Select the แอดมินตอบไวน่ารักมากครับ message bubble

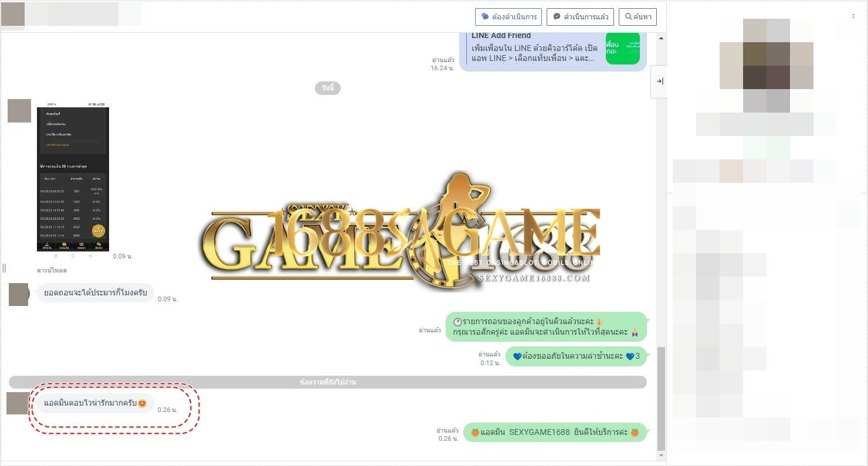click(95, 403)
